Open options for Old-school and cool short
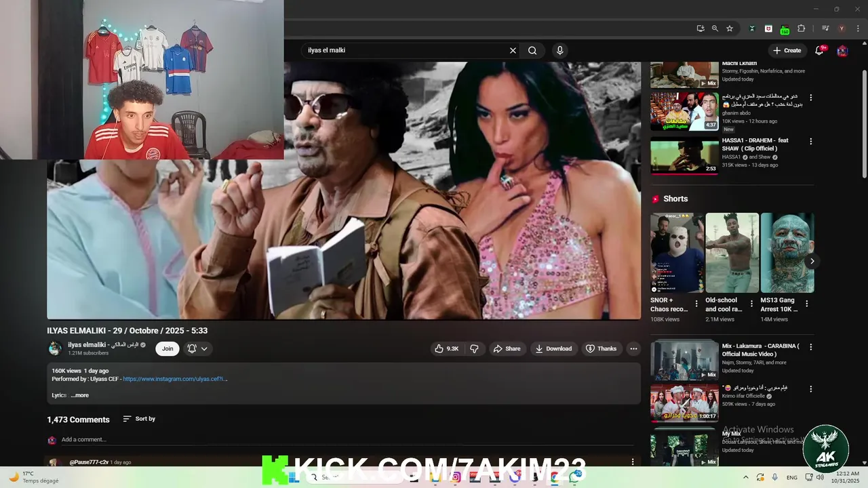 [x=751, y=303]
